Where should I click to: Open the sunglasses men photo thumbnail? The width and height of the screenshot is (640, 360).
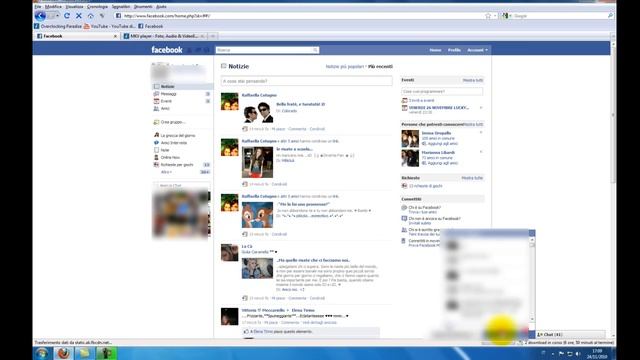tap(258, 112)
